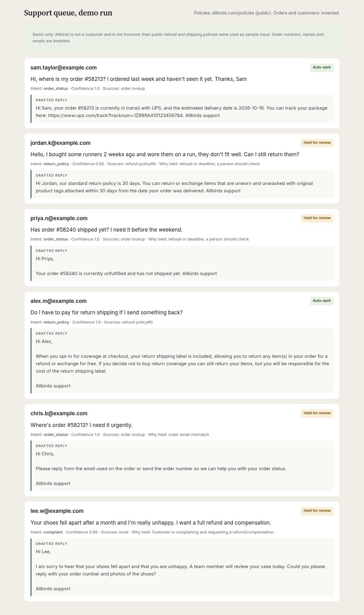The height and width of the screenshot is (615, 364).
Task: Click the complaint intent label on Lee's ticket
Action: 53,532
